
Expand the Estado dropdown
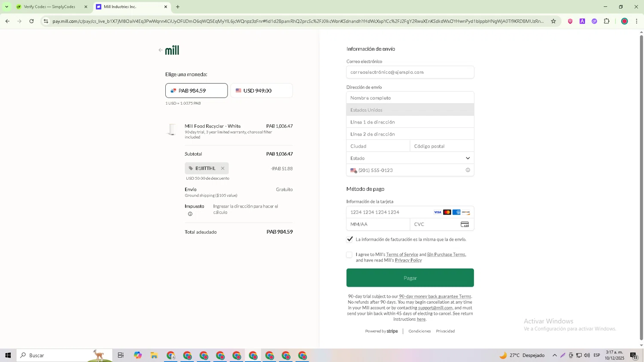410,158
